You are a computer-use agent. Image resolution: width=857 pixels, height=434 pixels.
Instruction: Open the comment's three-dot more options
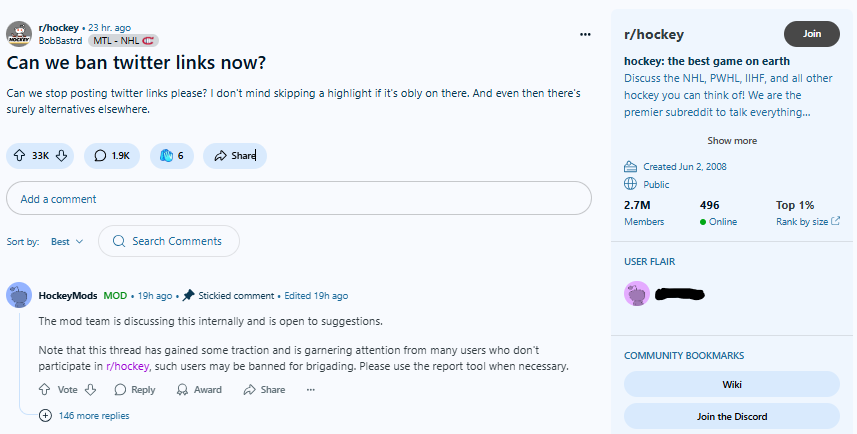[310, 390]
